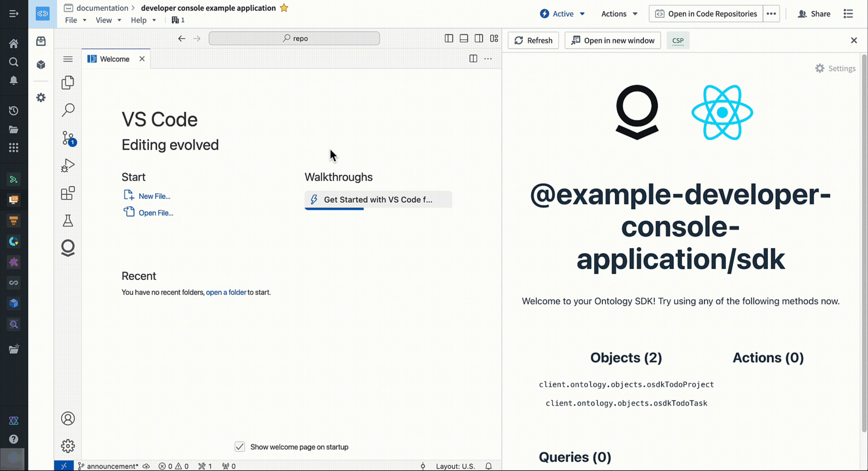Image resolution: width=868 pixels, height=471 pixels.
Task: Open Foundry search from left sidebar
Action: (x=14, y=62)
